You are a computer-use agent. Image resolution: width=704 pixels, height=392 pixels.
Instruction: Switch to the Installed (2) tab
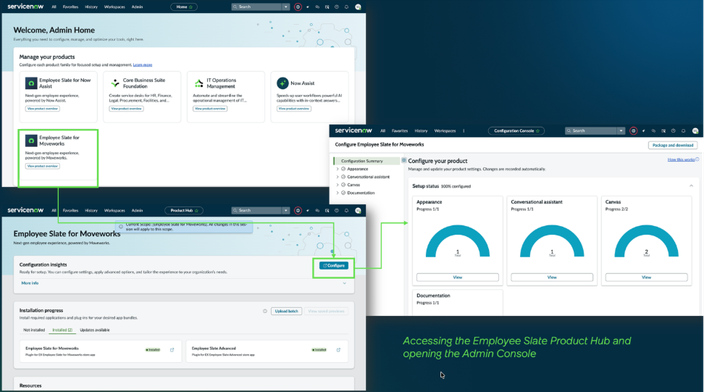[62, 330]
